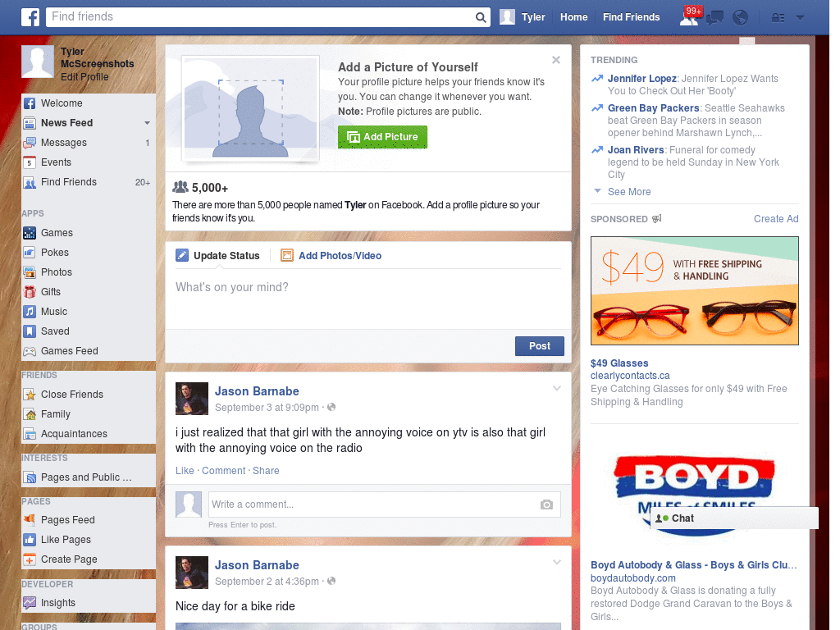
Task: Select the Update Status tab
Action: 217,256
